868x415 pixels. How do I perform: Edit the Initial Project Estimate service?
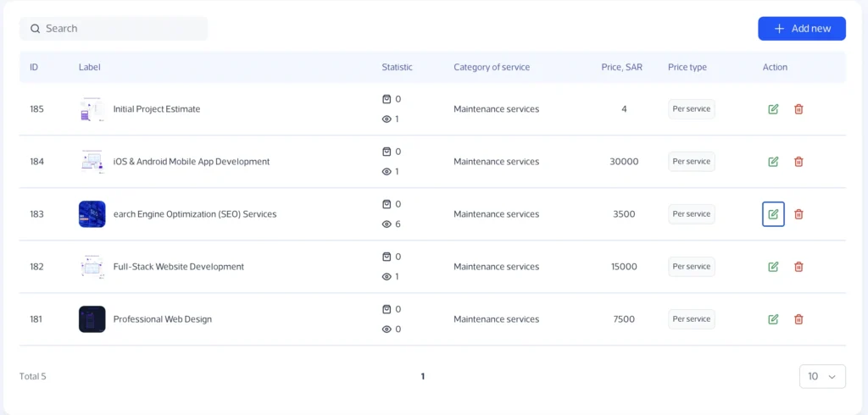(x=773, y=109)
